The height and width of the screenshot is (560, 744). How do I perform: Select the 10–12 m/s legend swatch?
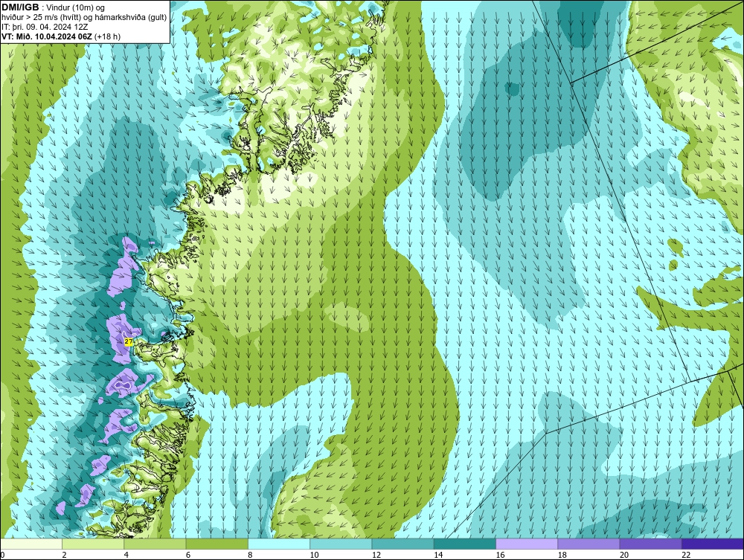click(x=341, y=544)
